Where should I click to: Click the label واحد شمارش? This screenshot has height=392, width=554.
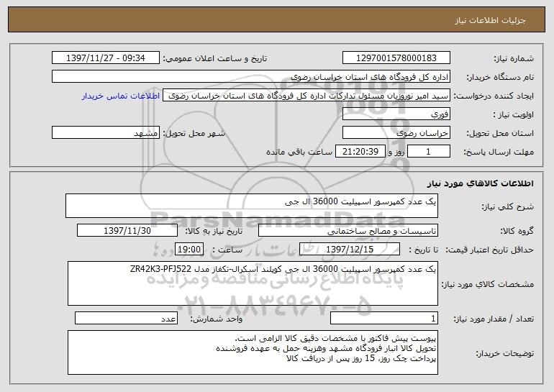click(x=217, y=319)
